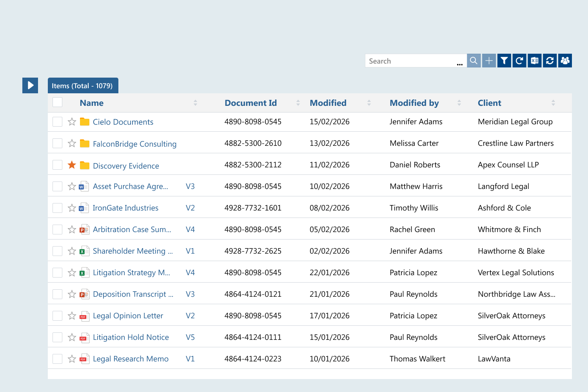Expand the left sidebar with the arrow button
Viewport: 588px width, 392px height.
(30, 85)
